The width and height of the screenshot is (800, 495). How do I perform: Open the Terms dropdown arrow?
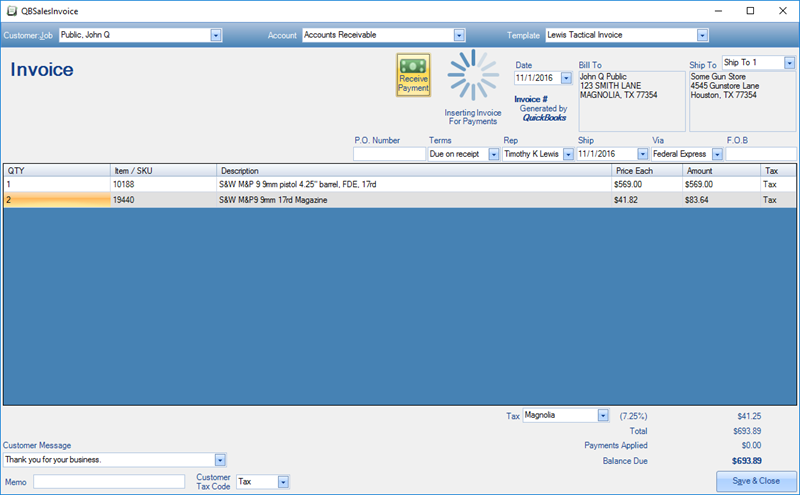point(493,154)
